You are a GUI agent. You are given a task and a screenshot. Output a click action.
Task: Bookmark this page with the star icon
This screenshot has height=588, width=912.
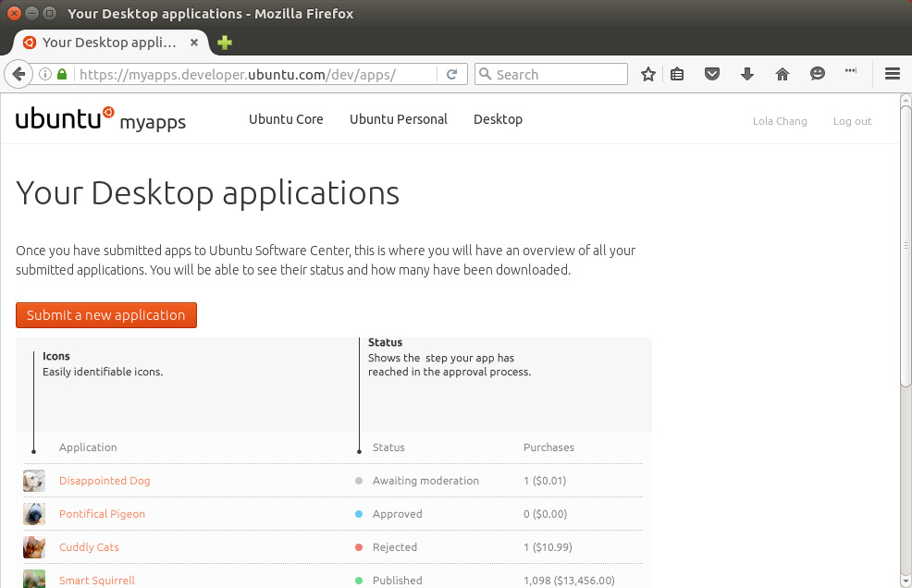pos(648,75)
